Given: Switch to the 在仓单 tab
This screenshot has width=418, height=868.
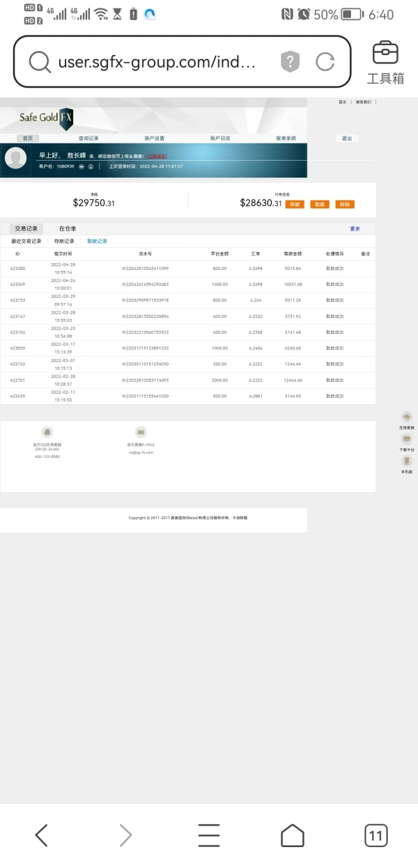Looking at the screenshot, I should [68, 228].
